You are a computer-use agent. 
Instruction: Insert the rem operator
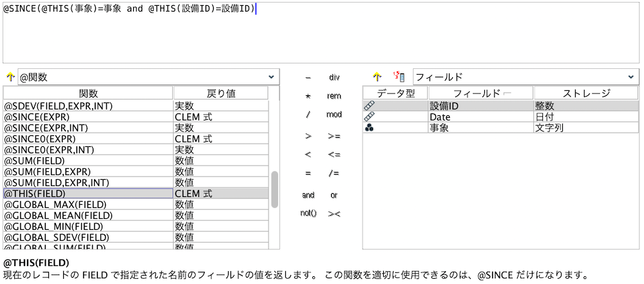pyautogui.click(x=334, y=96)
